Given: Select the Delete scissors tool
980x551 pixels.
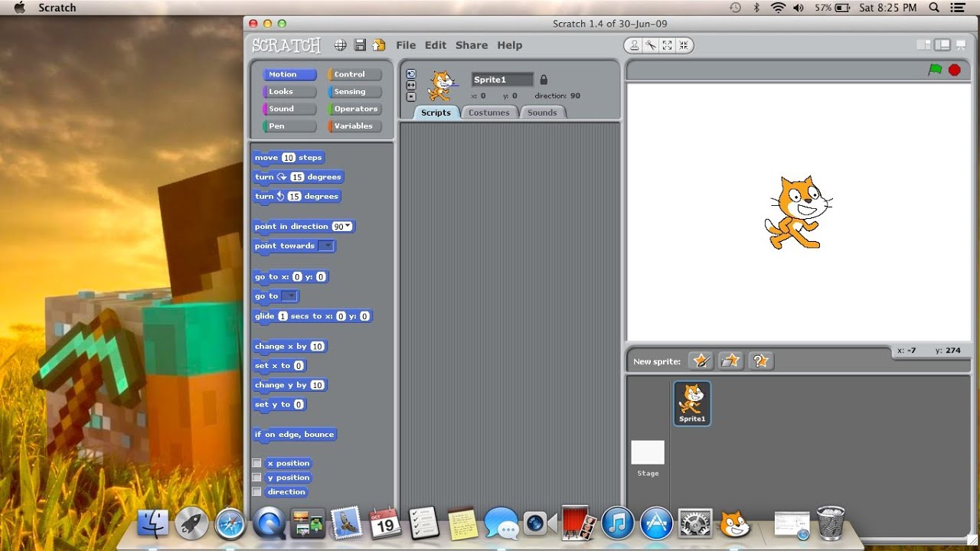Looking at the screenshot, I should (651, 45).
